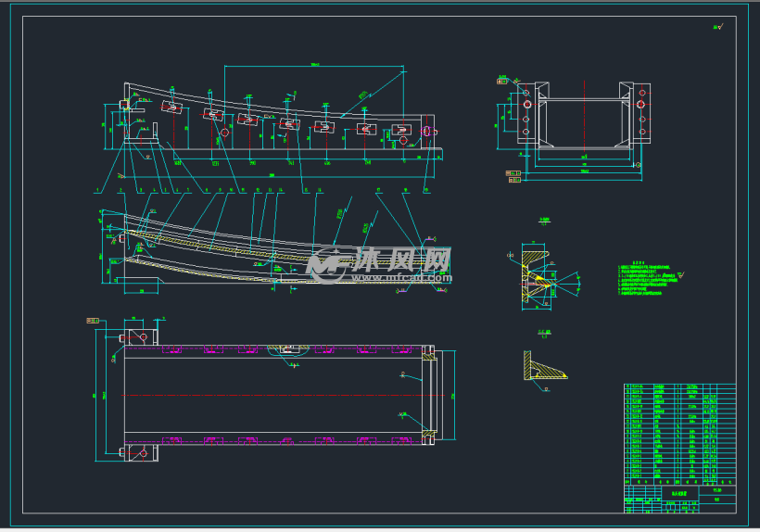760x532 pixels.
Task: Select the title block at bottom right
Action: coord(679,499)
